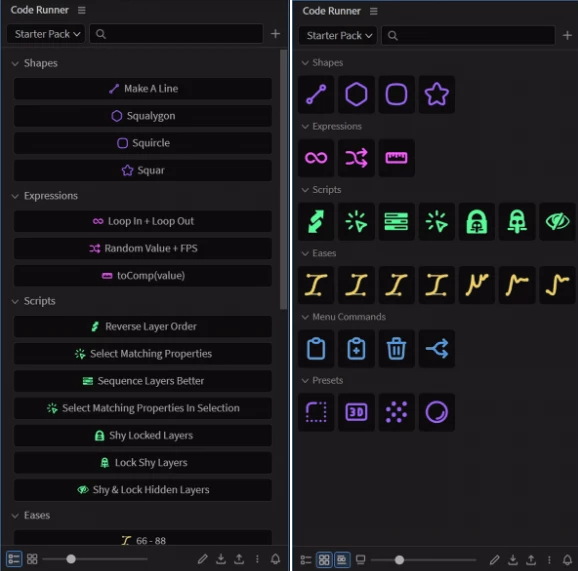Open the Starter Pack dropdown in right panel
The width and height of the screenshot is (578, 571).
pyautogui.click(x=338, y=35)
